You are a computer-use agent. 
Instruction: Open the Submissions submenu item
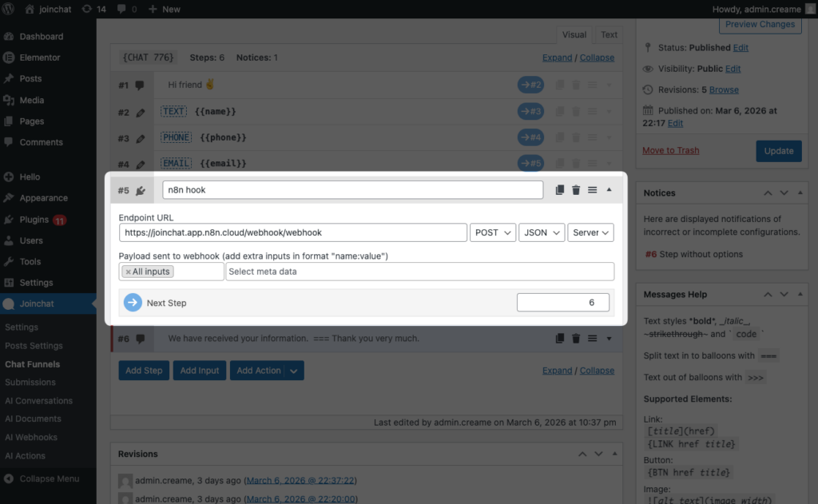[x=30, y=383]
